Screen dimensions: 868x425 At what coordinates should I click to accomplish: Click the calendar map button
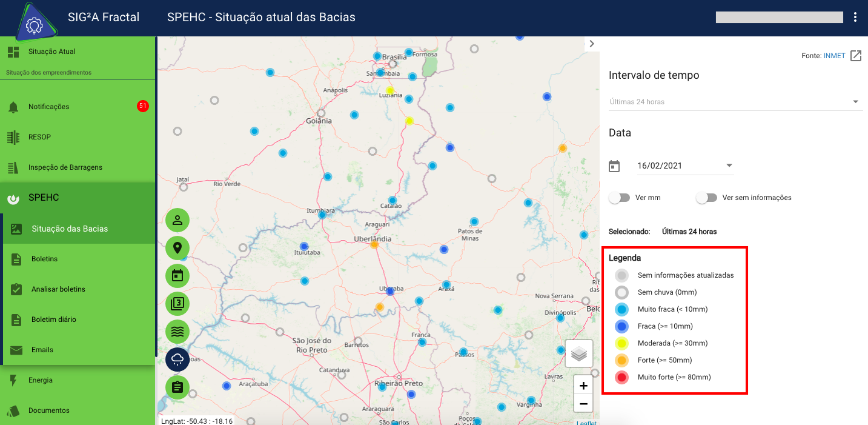click(177, 276)
